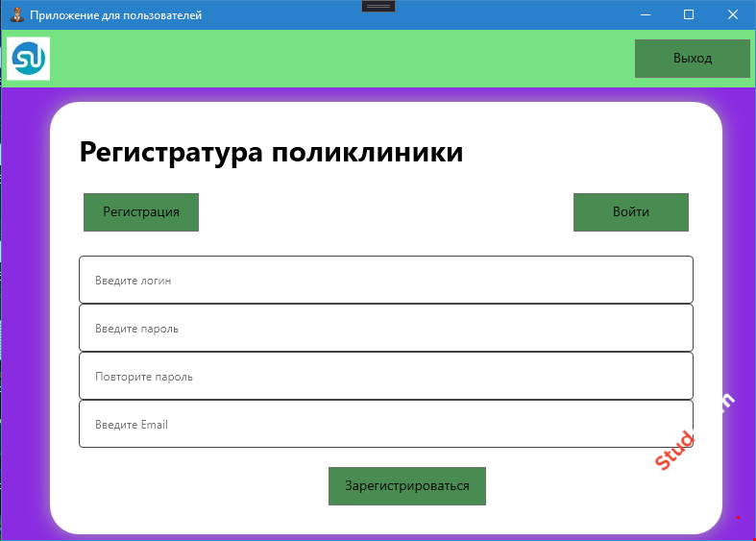Focus the Введите логин field
756x541 pixels.
click(386, 280)
